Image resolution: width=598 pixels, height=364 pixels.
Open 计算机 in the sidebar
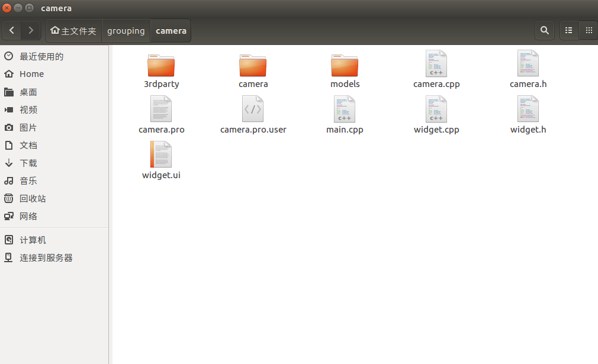tap(54, 240)
